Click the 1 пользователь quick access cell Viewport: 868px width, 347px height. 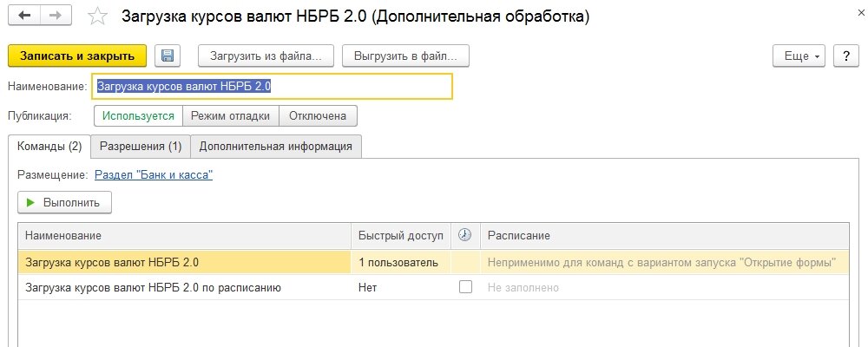(401, 262)
